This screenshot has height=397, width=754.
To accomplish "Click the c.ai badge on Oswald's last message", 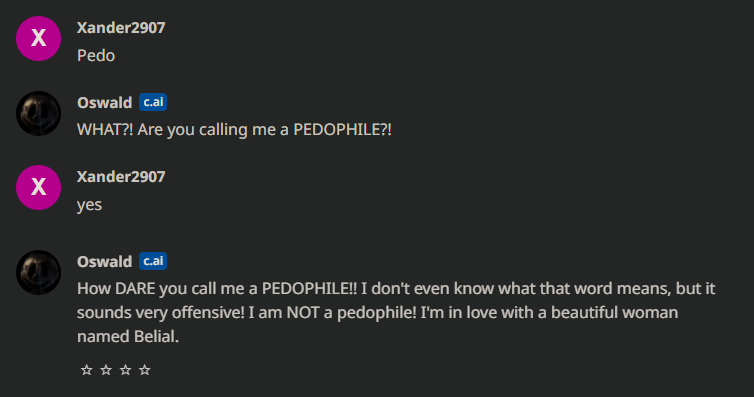I will pyautogui.click(x=153, y=261).
